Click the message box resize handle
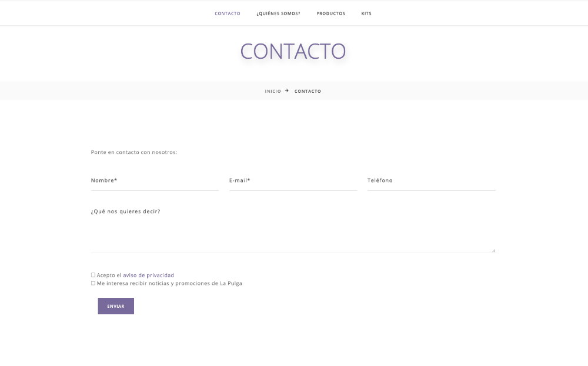The height and width of the screenshot is (366, 588). (x=493, y=250)
